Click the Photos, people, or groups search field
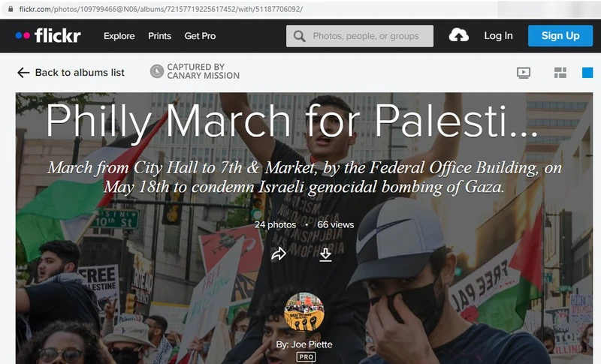The width and height of the screenshot is (601, 364). (x=360, y=36)
